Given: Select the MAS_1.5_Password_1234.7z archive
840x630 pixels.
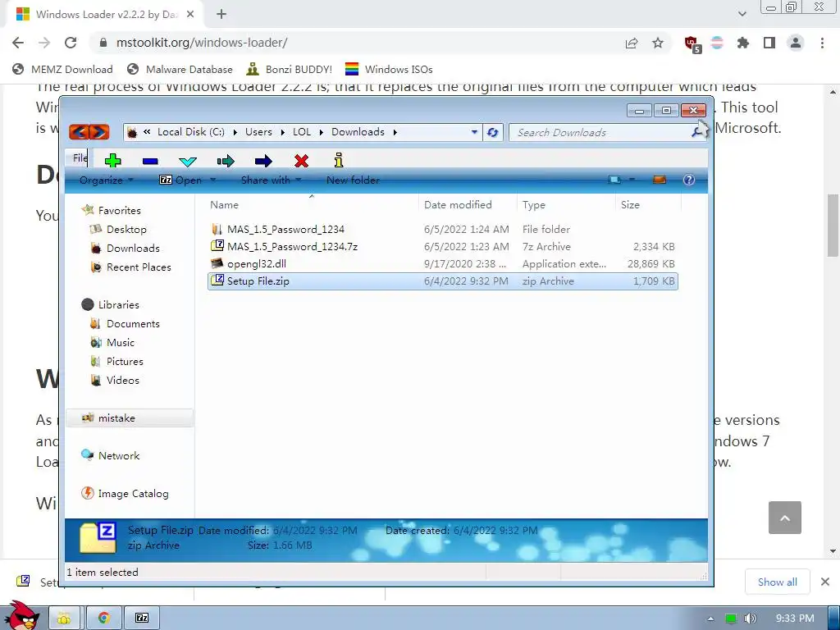Looking at the screenshot, I should tap(442, 246).
